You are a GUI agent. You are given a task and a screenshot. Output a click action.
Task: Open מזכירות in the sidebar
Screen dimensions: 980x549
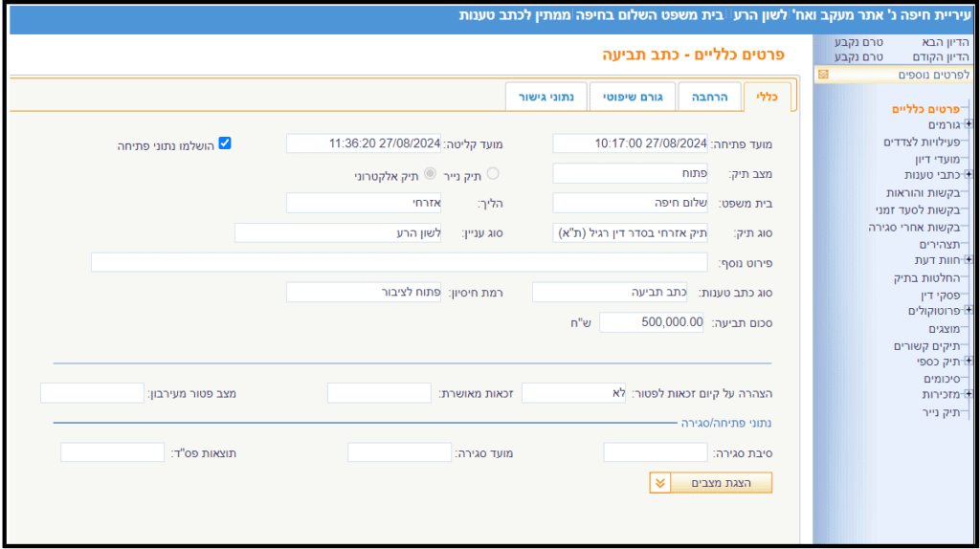coord(942,395)
